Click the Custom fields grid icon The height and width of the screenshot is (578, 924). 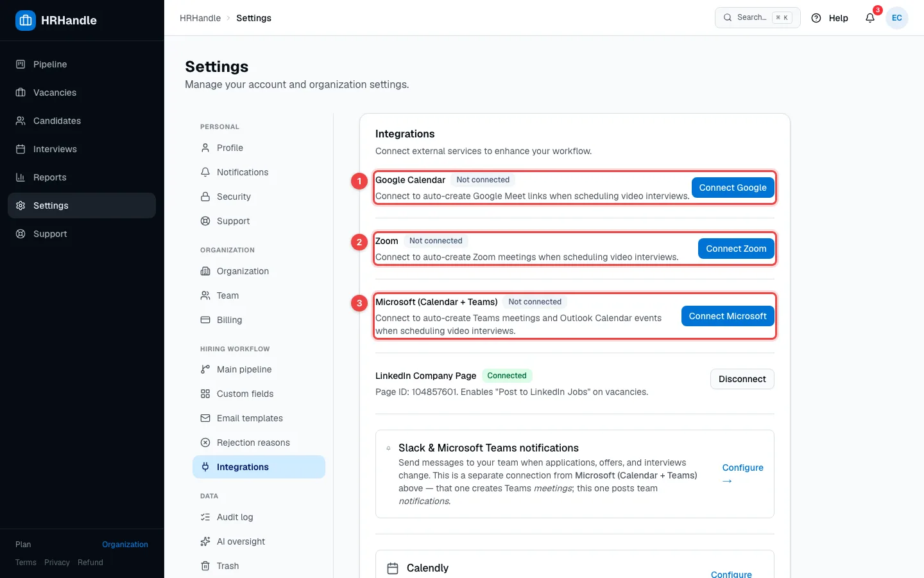tap(205, 394)
